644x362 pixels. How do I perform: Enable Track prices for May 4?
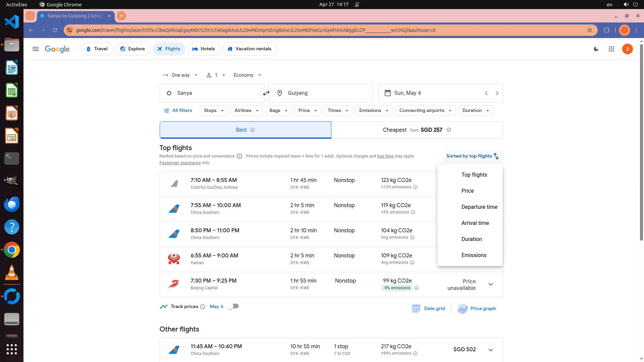coord(233,306)
